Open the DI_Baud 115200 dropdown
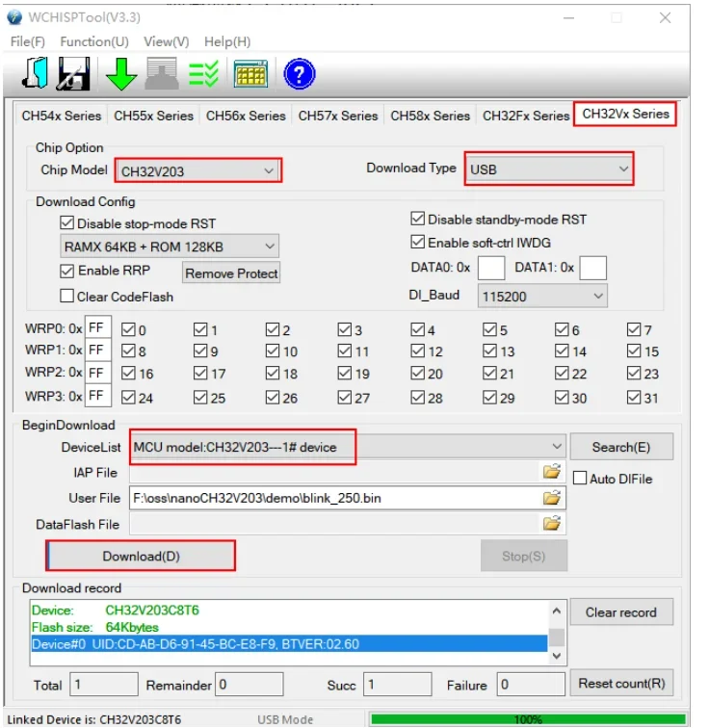 542,297
